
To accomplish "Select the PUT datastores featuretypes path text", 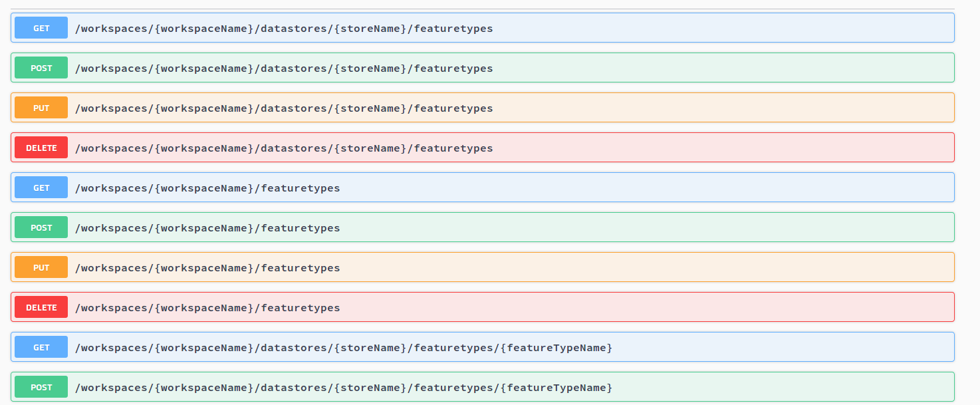I will click(x=284, y=107).
